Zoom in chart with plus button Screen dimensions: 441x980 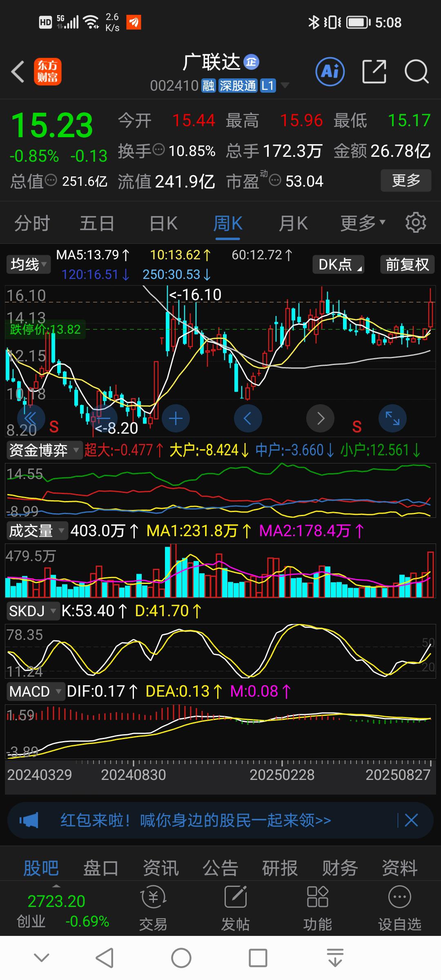[x=176, y=419]
